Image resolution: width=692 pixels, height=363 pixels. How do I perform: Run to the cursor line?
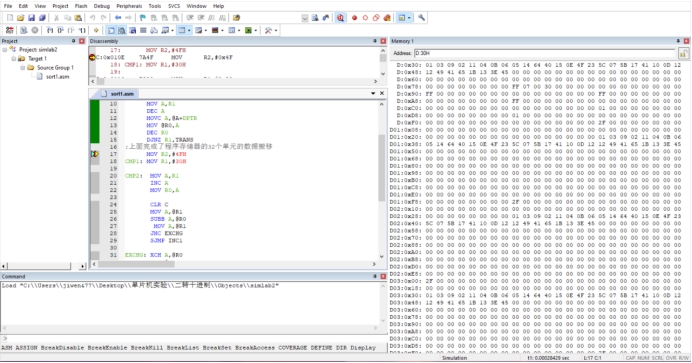(x=82, y=30)
